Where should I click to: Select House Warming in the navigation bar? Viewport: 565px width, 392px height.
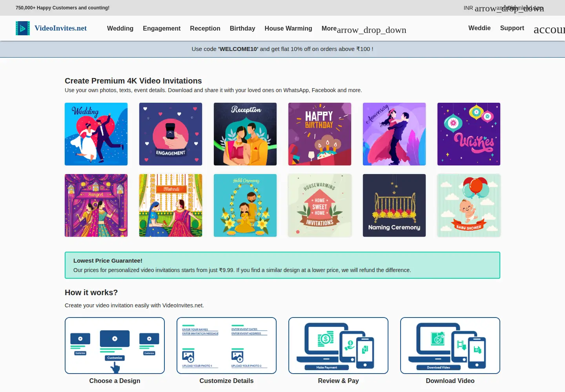point(288,28)
